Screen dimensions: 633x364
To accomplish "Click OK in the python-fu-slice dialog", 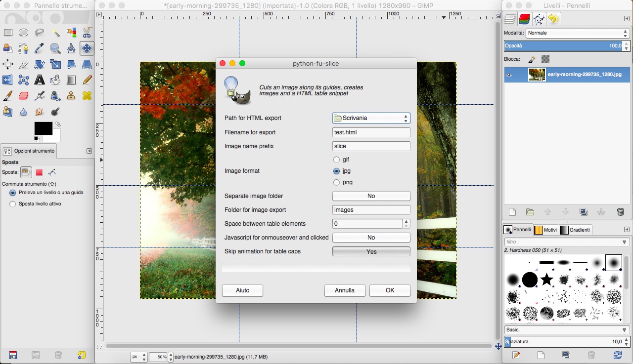I will [x=390, y=290].
